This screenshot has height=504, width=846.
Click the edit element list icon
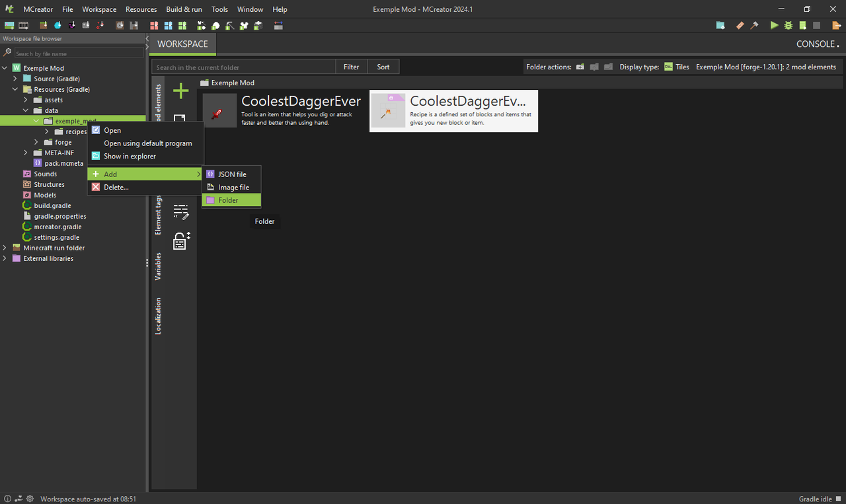click(x=181, y=212)
